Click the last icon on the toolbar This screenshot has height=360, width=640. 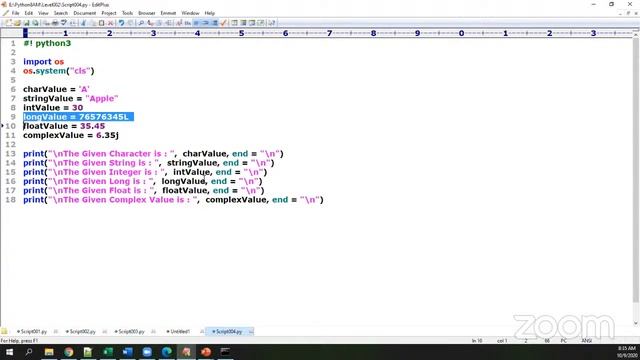[271, 23]
